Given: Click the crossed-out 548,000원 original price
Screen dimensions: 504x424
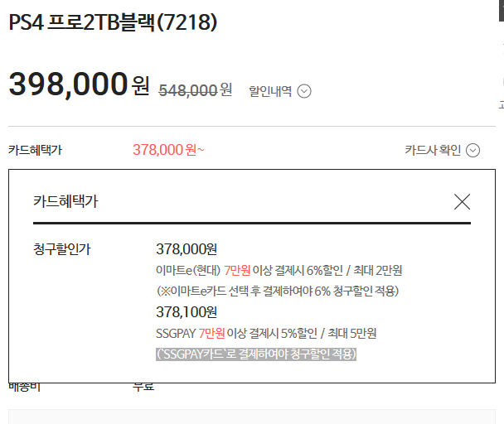Looking at the screenshot, I should [x=195, y=89].
